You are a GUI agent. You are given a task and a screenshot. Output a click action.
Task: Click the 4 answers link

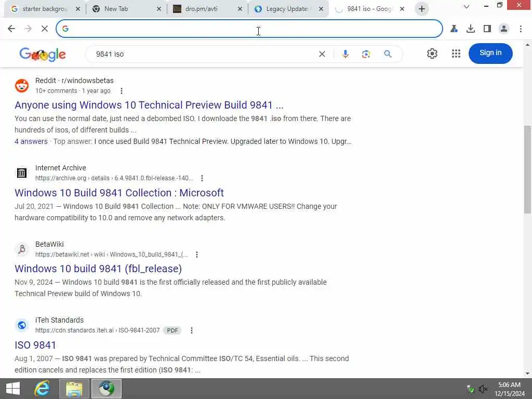point(31,141)
